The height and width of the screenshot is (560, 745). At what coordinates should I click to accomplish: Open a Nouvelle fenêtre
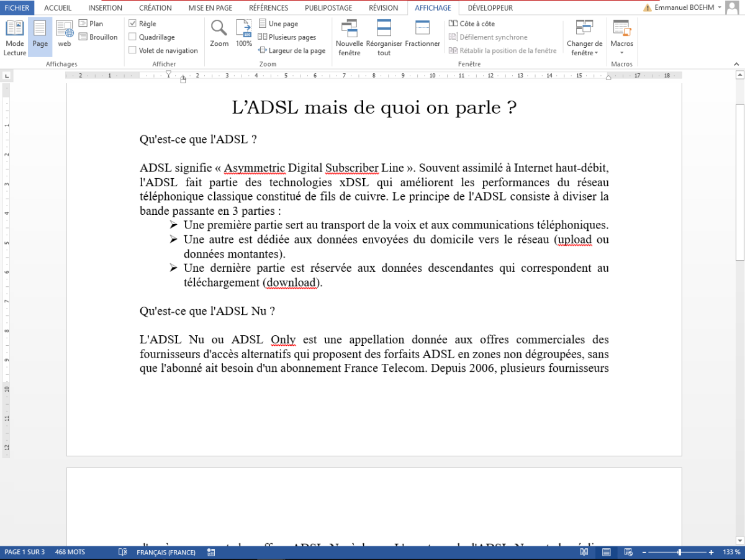tap(350, 38)
